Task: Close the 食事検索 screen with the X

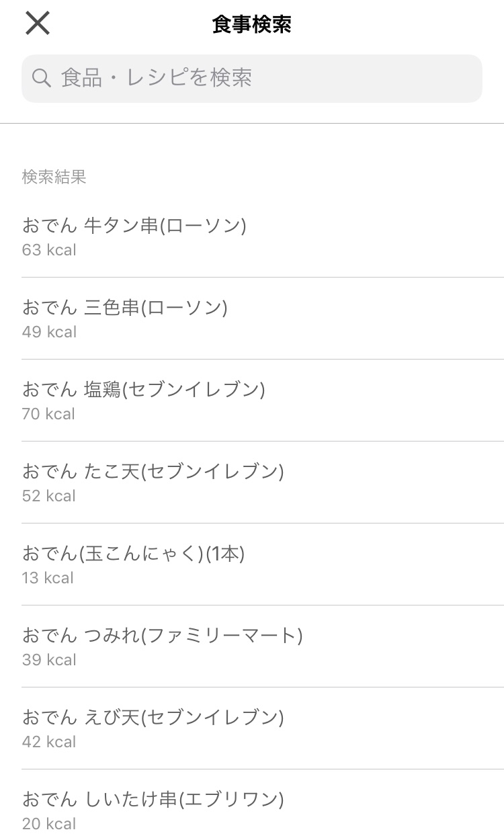Action: pyautogui.click(x=38, y=24)
